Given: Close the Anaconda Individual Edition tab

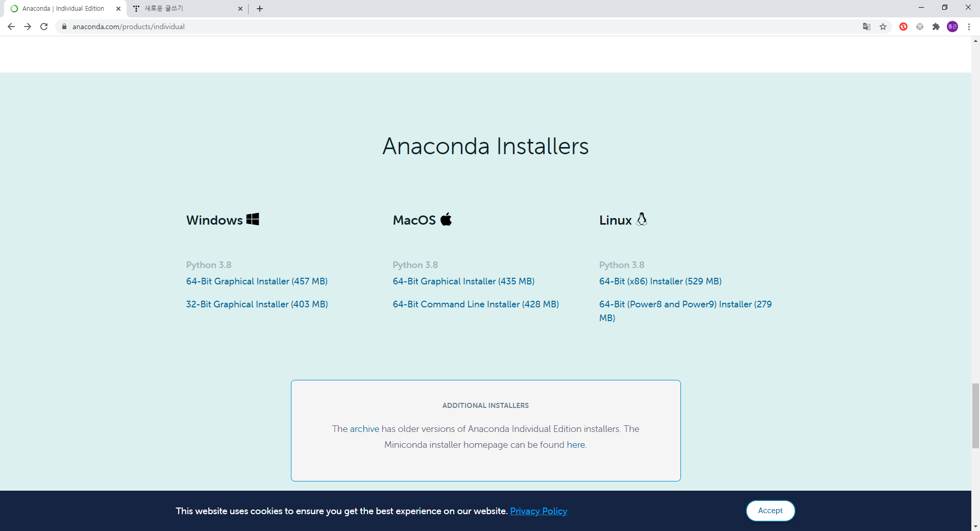Looking at the screenshot, I should [118, 9].
